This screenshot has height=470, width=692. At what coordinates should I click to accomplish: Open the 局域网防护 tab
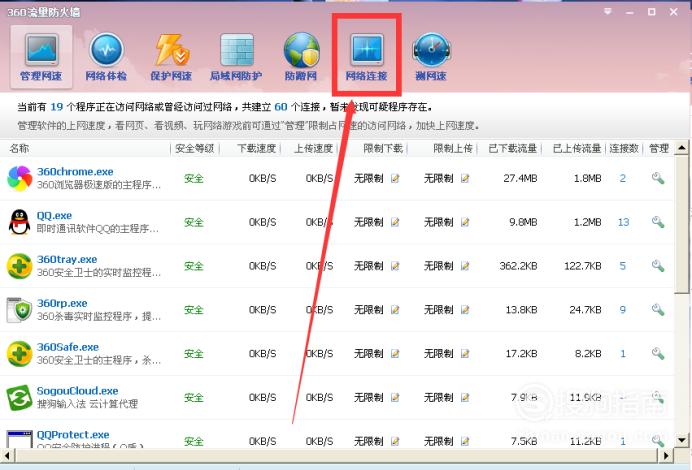click(236, 56)
